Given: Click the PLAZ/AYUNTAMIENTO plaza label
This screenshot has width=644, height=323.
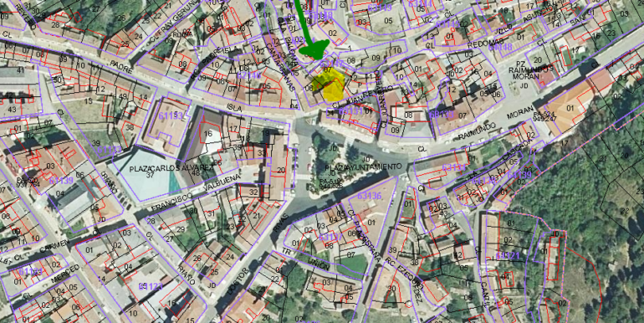Looking at the screenshot, I should coord(363,167).
